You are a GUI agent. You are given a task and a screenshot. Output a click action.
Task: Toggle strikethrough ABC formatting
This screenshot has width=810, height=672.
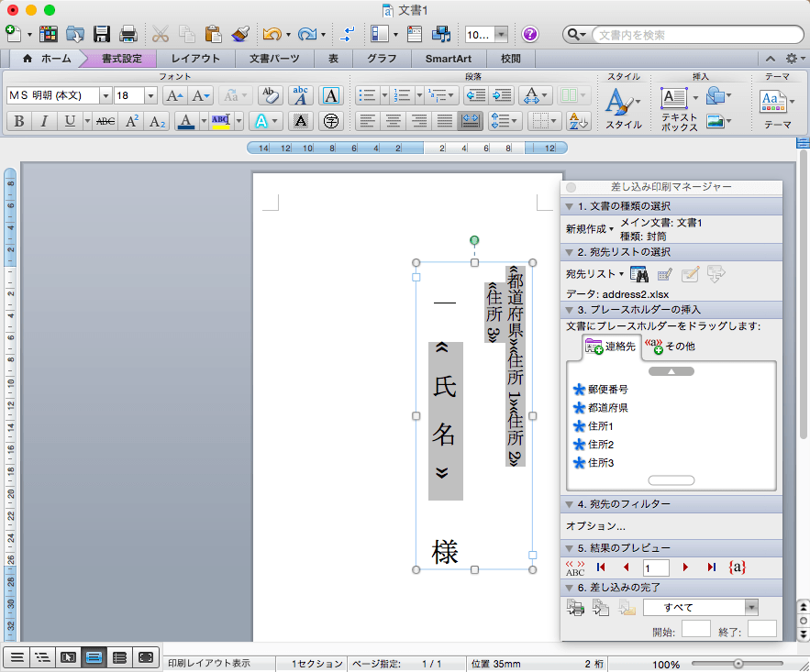[x=105, y=121]
